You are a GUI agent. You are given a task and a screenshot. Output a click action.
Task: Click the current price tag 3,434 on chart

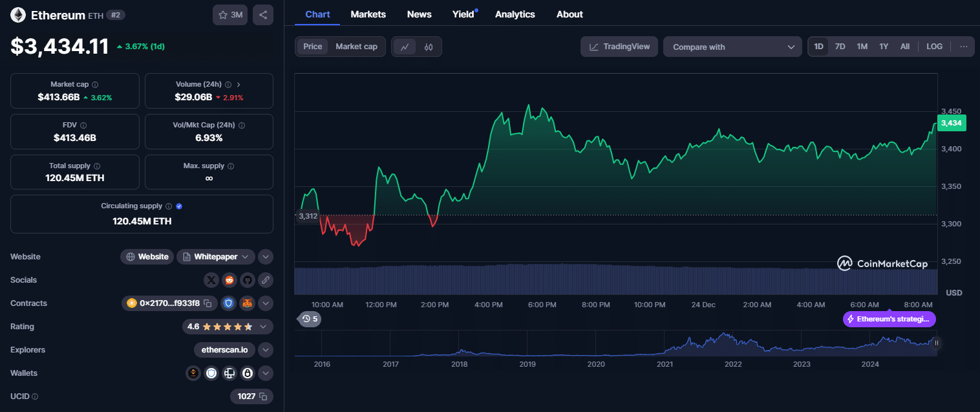pos(951,123)
